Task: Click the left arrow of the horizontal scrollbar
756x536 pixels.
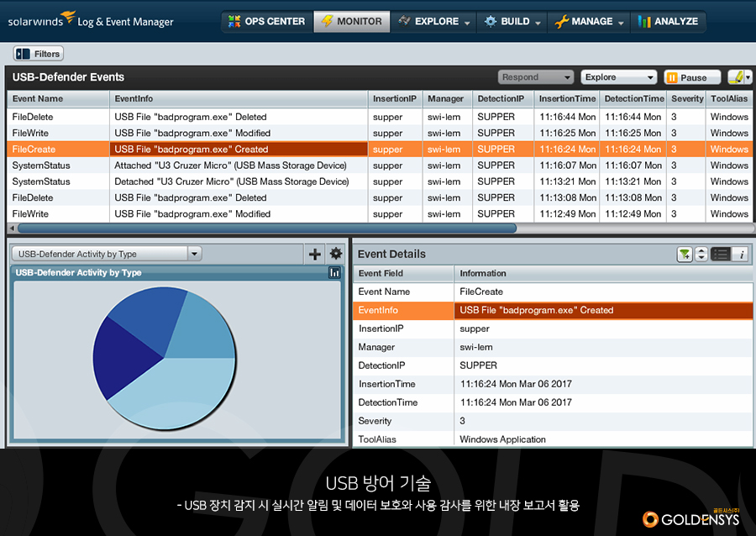Action: (x=12, y=228)
